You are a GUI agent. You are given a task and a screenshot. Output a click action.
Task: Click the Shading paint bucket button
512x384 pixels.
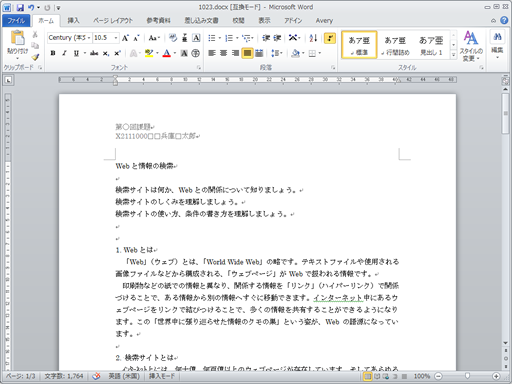tap(296, 53)
